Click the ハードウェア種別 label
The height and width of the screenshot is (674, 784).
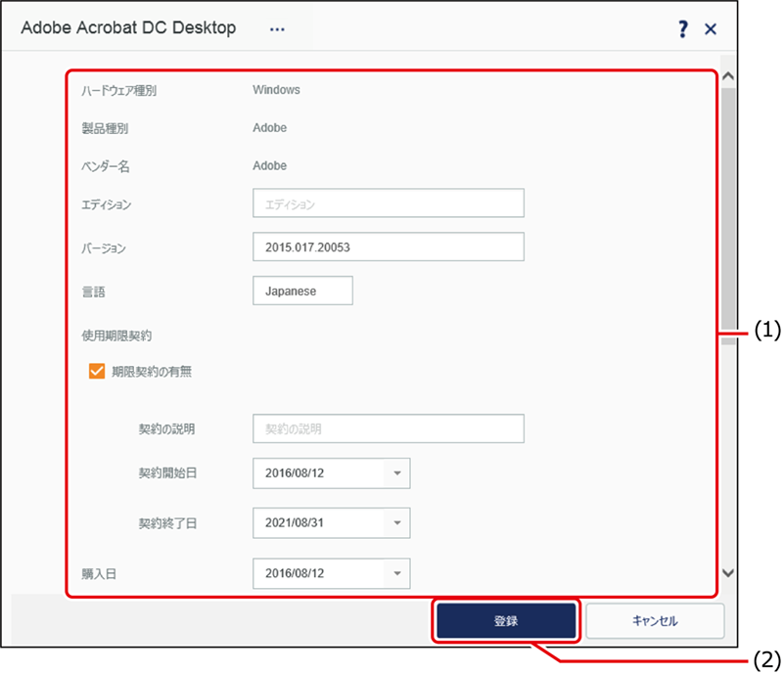click(119, 90)
